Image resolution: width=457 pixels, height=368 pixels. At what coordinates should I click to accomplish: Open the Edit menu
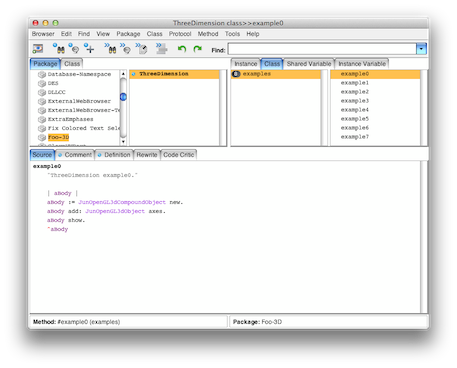point(66,34)
